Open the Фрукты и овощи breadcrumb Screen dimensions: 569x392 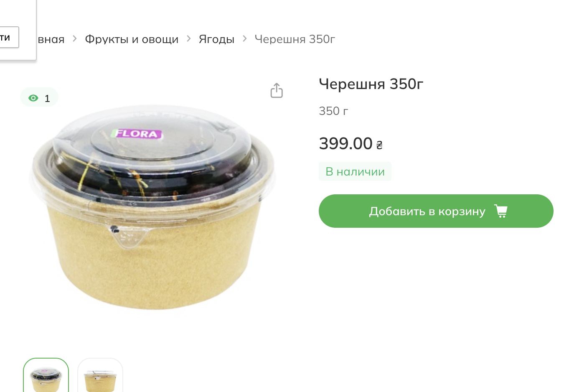coord(132,39)
